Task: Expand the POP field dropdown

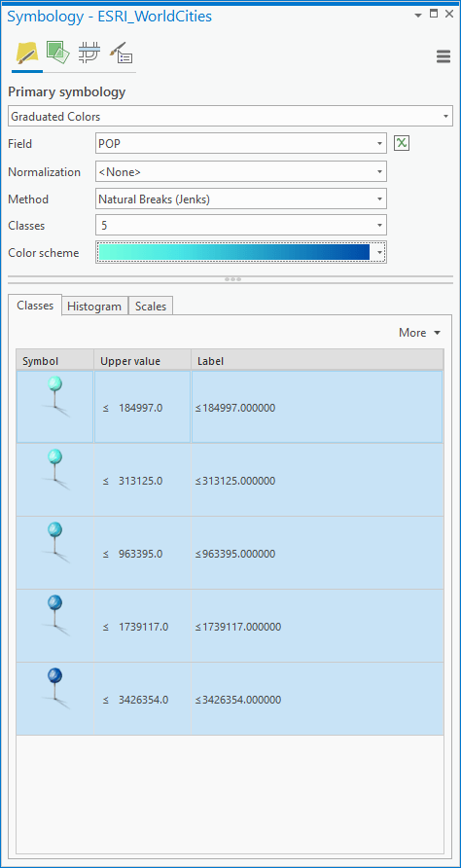Action: tap(241, 144)
